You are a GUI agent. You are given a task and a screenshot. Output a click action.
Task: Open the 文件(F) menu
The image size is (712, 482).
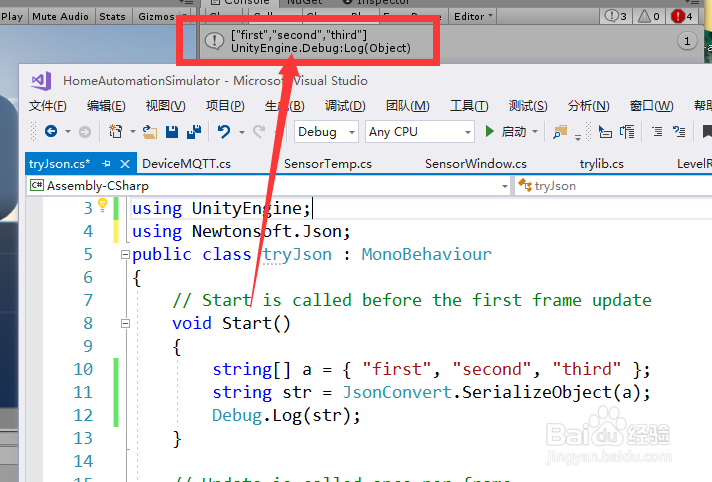coord(48,106)
